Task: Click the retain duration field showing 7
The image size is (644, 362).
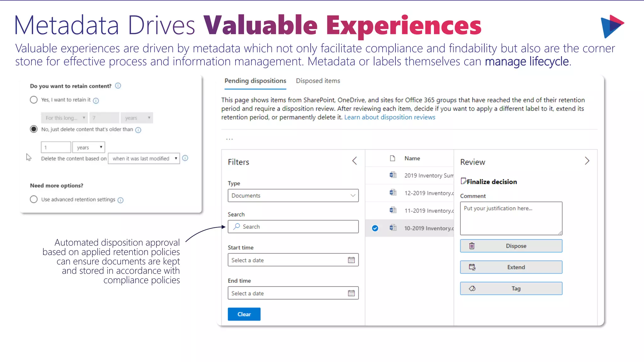Action: [104, 118]
